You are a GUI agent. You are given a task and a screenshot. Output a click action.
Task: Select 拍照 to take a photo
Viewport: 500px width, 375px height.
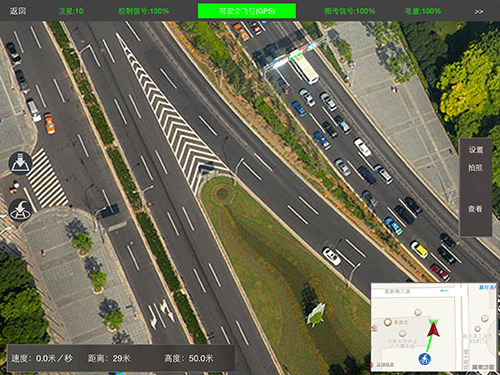coord(476,167)
